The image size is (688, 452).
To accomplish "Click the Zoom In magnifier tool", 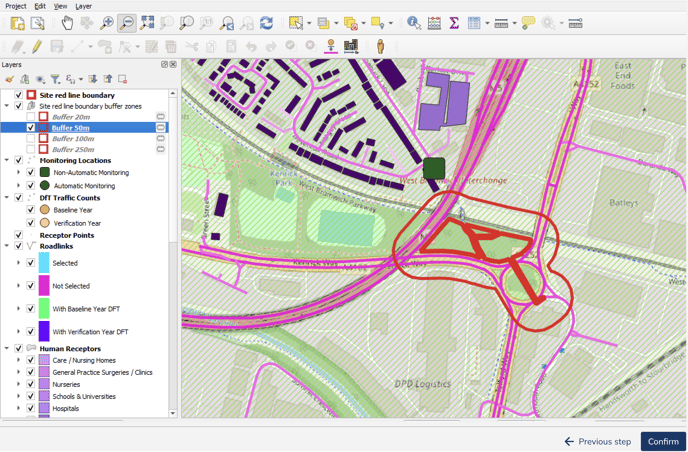I will coord(107,23).
